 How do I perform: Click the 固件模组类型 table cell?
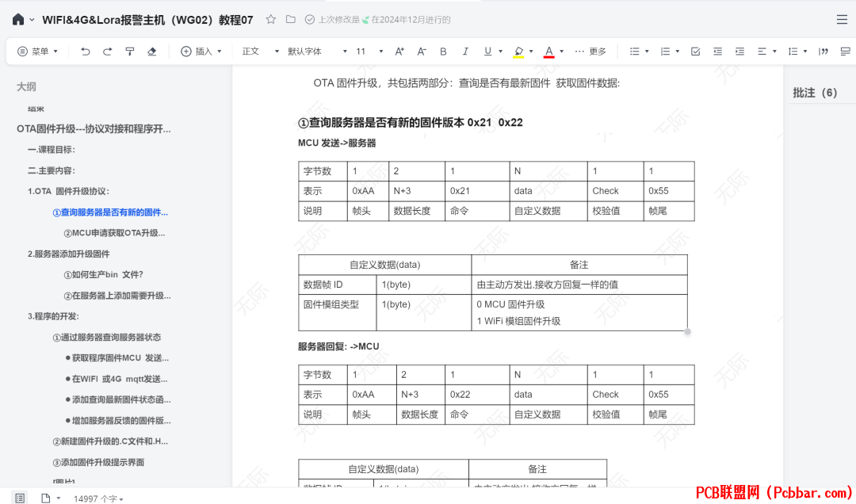point(338,313)
